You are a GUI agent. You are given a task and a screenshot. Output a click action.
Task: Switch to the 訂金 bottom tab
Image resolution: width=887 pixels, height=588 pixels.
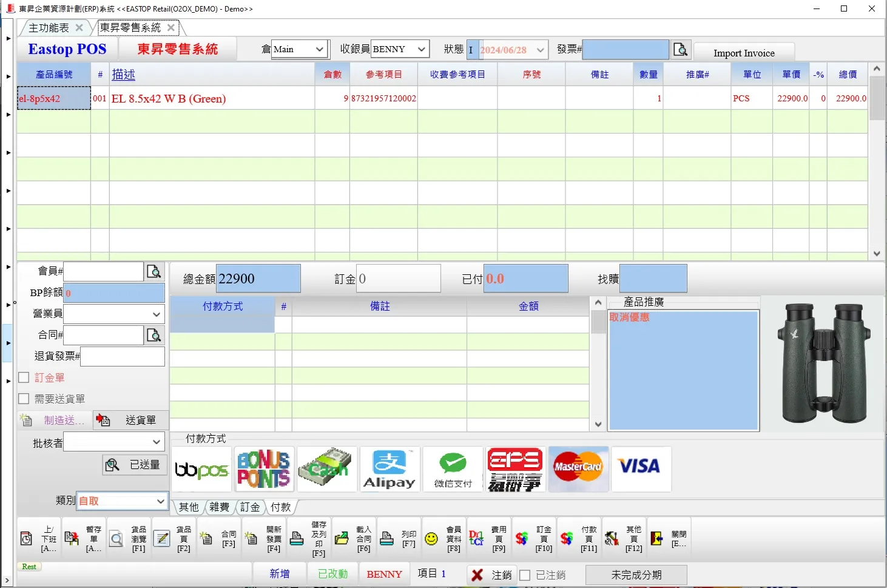pos(250,507)
